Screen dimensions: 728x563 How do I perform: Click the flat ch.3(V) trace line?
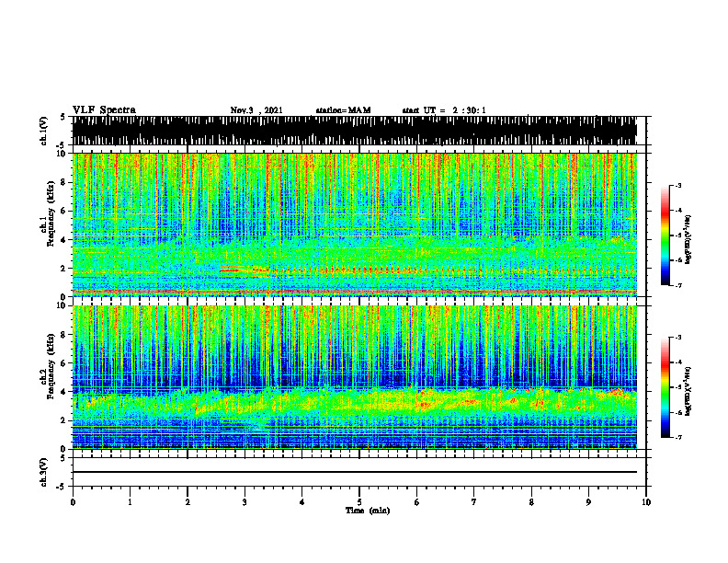pos(355,472)
